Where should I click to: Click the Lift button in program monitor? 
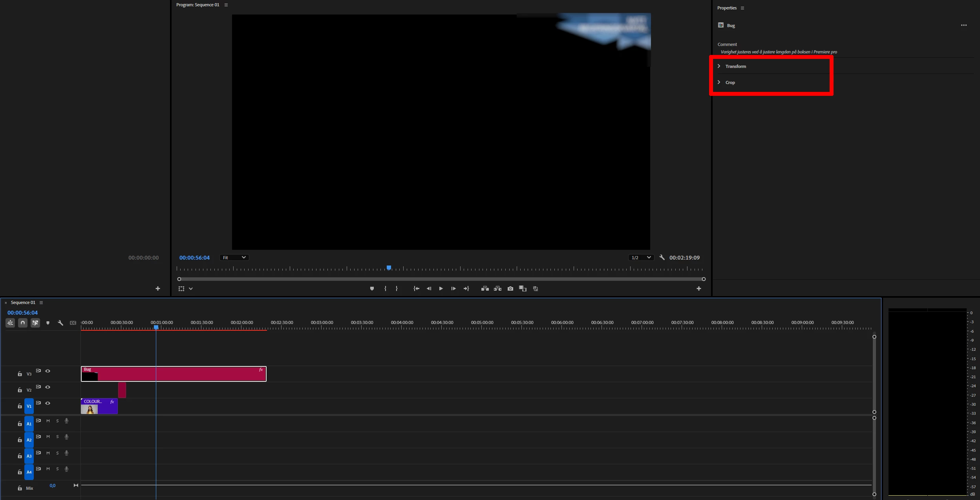(x=485, y=289)
